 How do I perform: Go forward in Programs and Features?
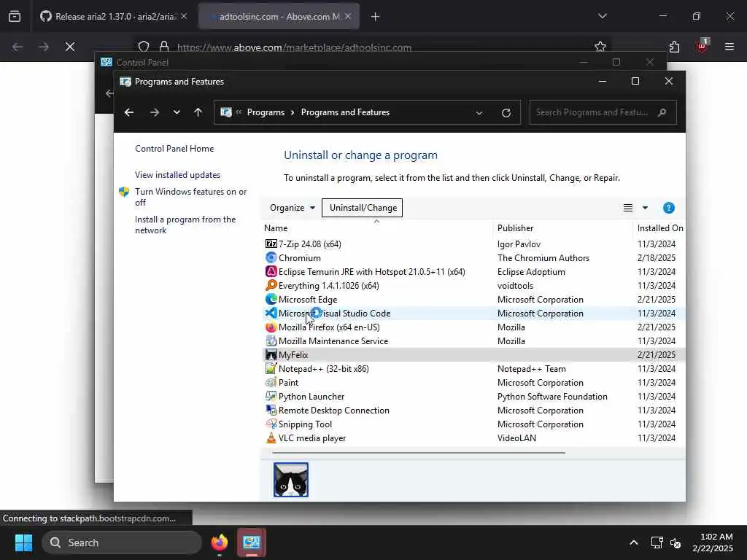(x=155, y=112)
